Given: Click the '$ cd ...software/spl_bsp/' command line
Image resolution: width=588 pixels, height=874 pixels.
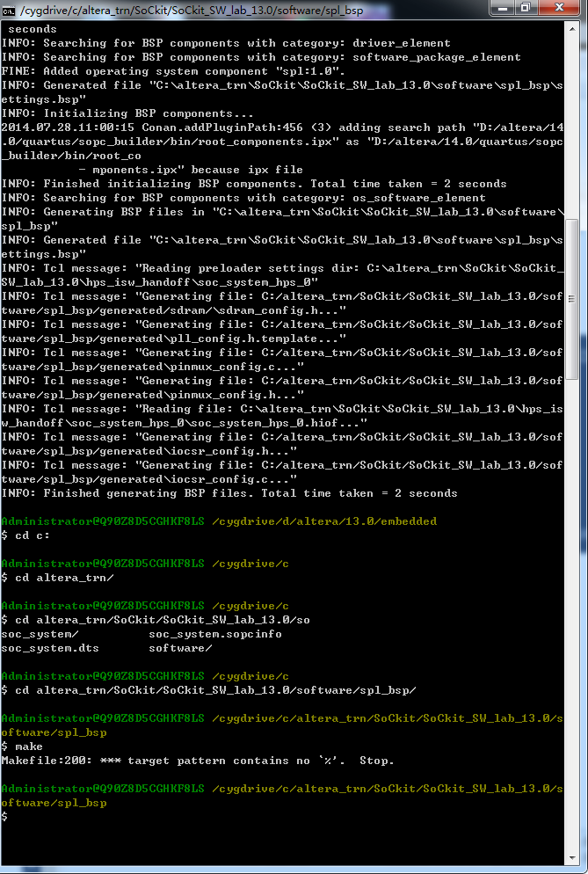Looking at the screenshot, I should click(208, 690).
